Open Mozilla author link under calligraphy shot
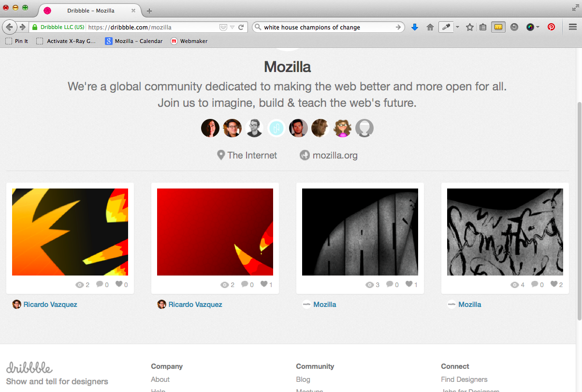 pyautogui.click(x=470, y=305)
